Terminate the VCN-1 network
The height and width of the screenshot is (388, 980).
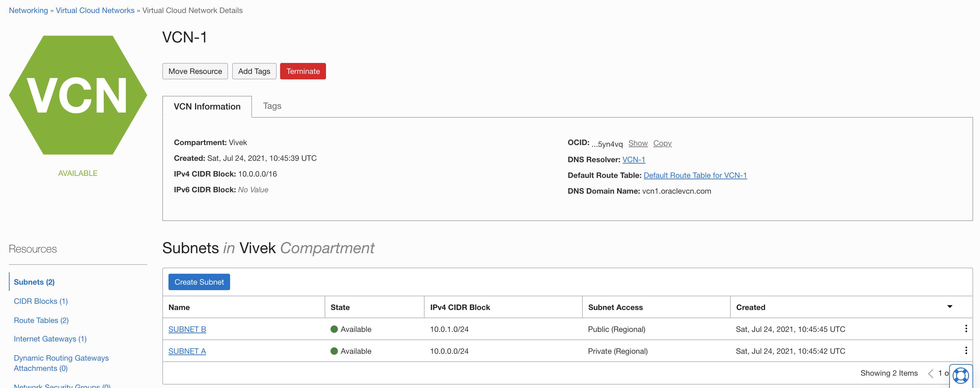point(302,71)
